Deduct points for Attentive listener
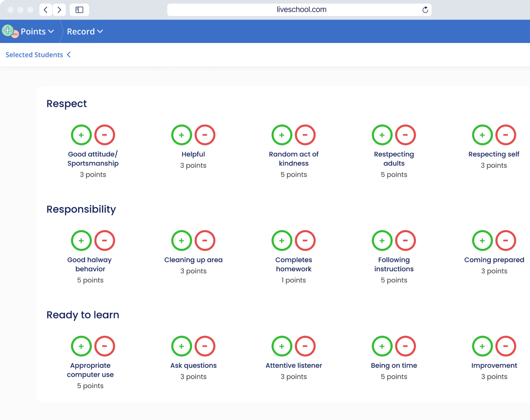The height and width of the screenshot is (420, 530). pyautogui.click(x=305, y=346)
